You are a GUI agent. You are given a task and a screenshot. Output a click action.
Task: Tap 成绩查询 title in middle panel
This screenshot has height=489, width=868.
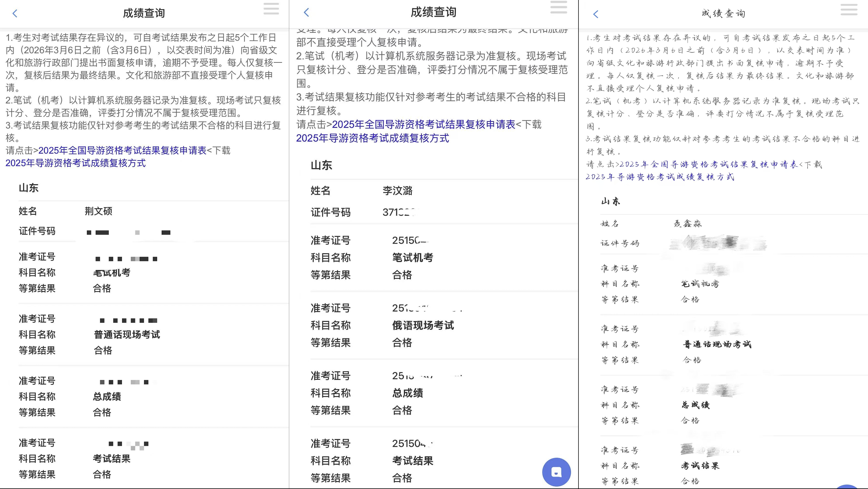433,12
